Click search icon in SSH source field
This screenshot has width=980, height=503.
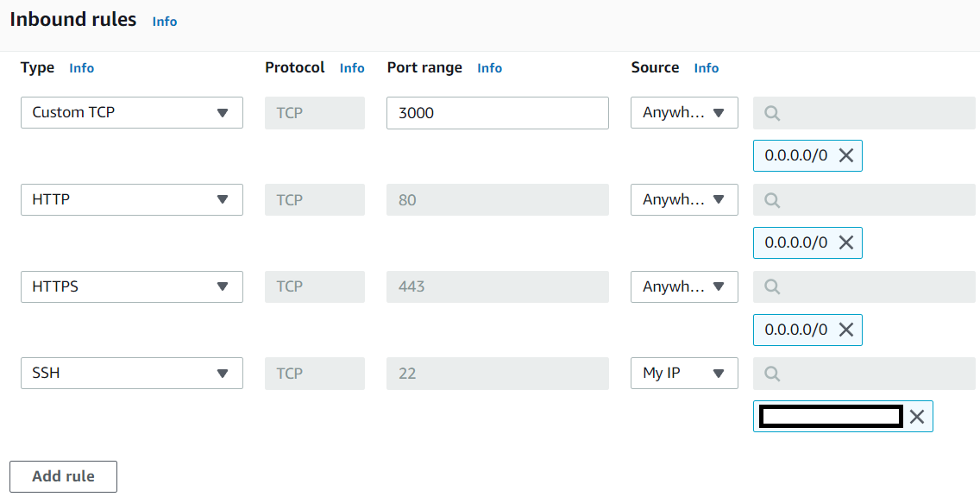pyautogui.click(x=772, y=374)
